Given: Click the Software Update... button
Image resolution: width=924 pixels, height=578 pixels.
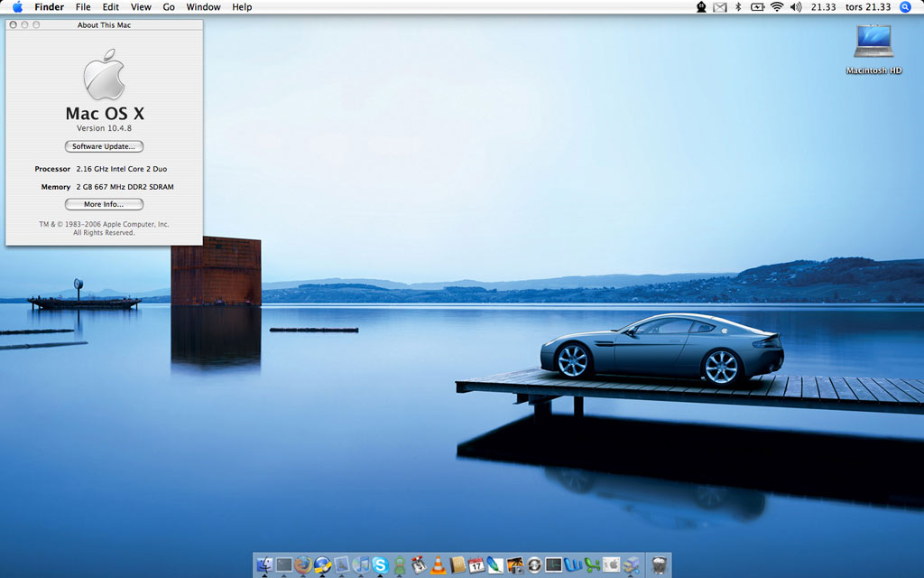Looking at the screenshot, I should [105, 146].
